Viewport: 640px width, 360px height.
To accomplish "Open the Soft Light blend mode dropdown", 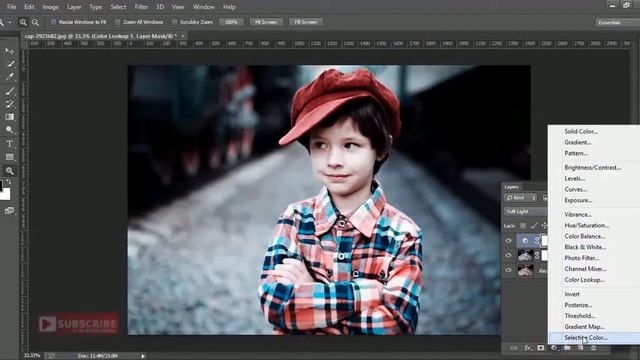I will (x=526, y=211).
